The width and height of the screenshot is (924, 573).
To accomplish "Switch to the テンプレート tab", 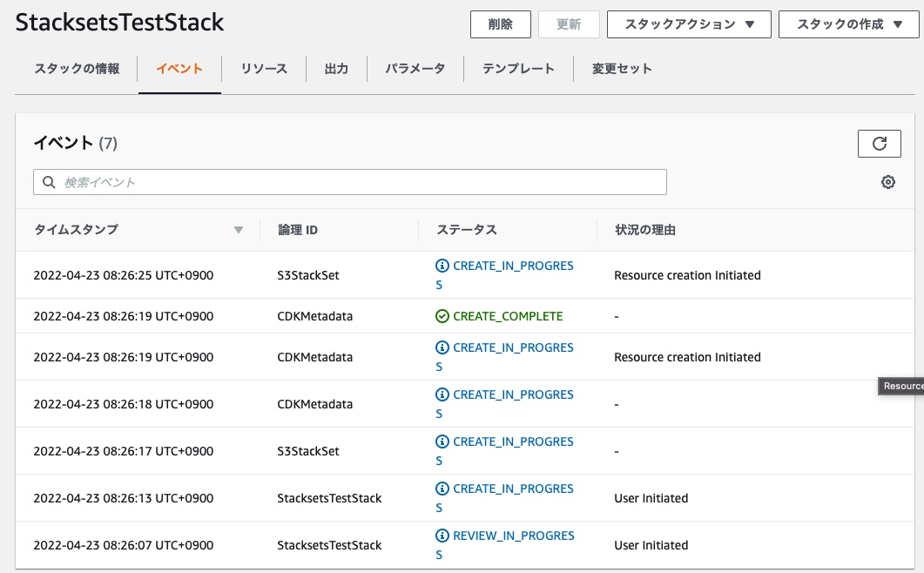I will coord(518,67).
